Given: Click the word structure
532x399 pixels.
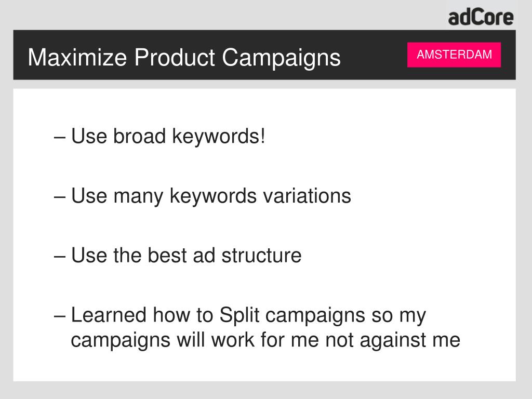Looking at the screenshot, I should 262,255.
